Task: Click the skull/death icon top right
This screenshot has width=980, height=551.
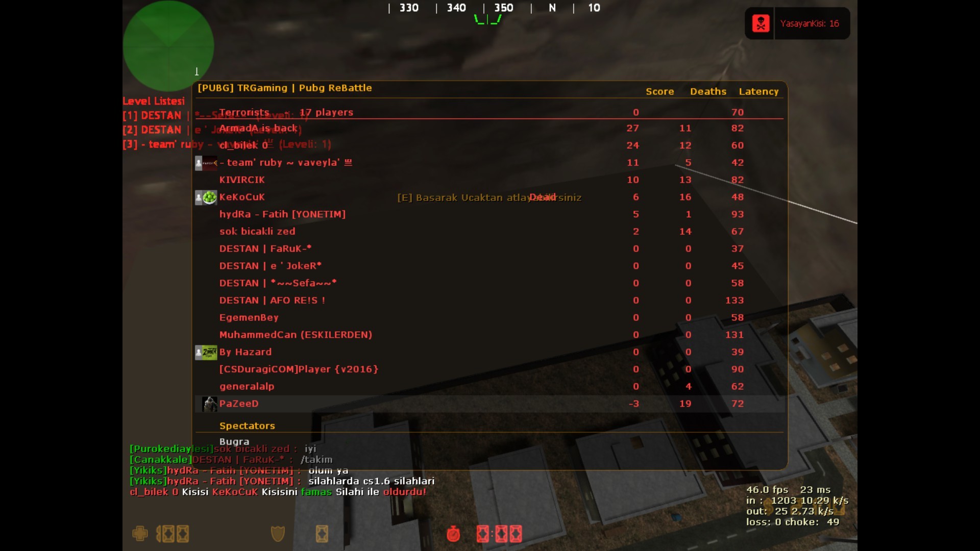Action: (761, 23)
